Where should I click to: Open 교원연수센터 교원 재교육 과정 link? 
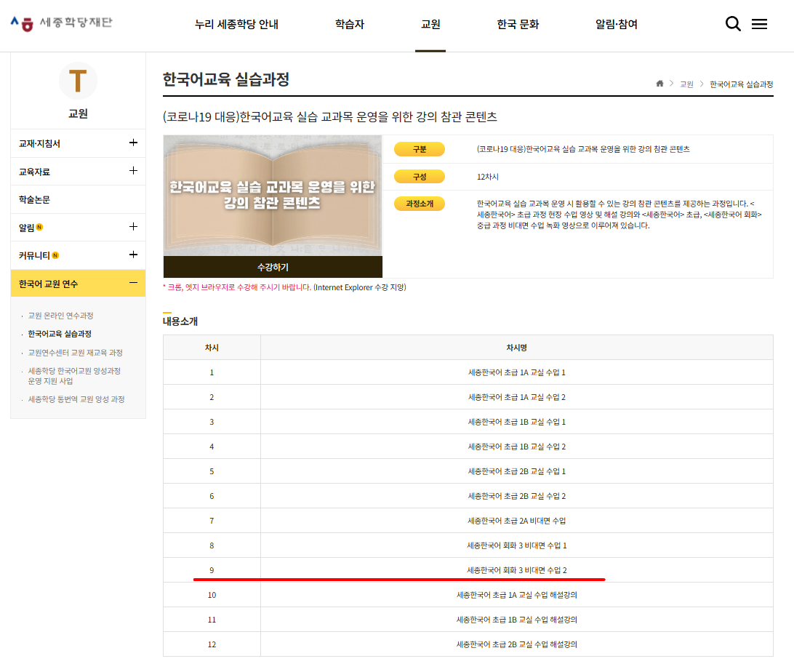(76, 353)
